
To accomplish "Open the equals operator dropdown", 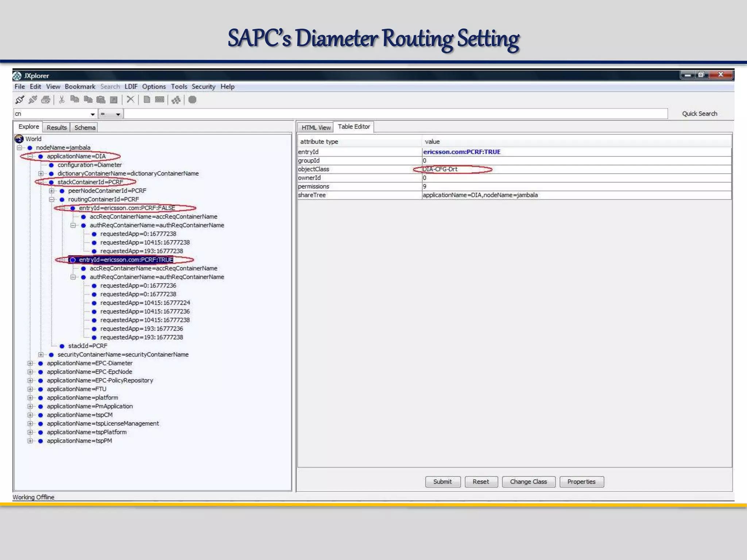I will click(x=118, y=114).
